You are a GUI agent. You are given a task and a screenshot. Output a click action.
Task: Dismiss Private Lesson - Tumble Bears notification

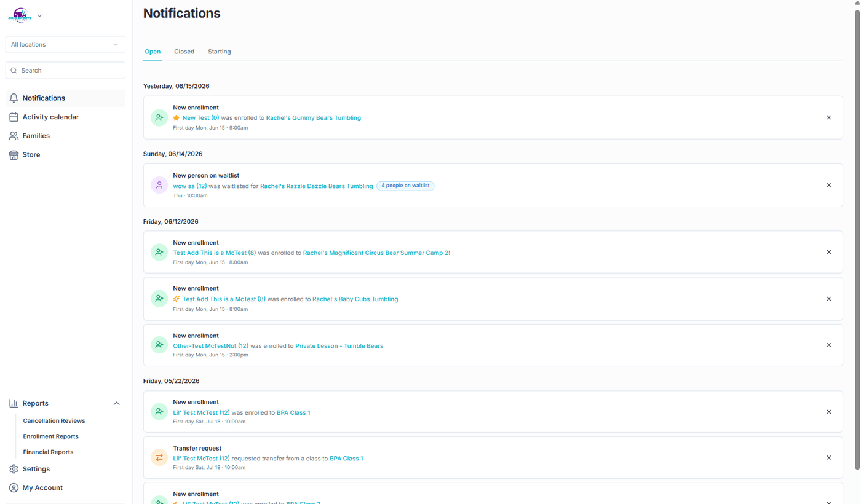pos(828,345)
